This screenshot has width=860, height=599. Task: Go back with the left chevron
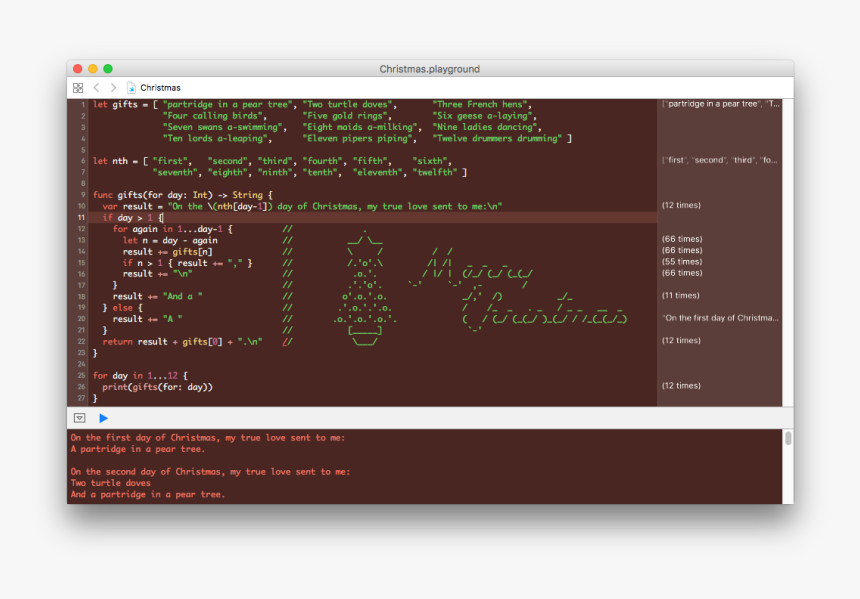[96, 88]
